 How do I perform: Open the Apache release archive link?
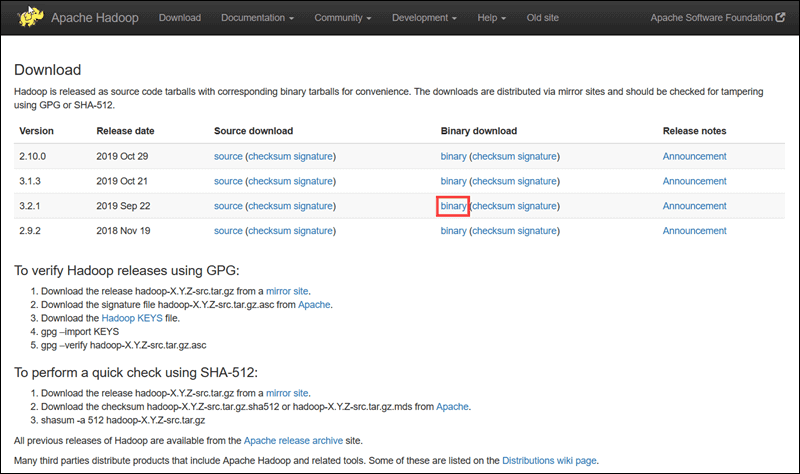click(x=293, y=441)
